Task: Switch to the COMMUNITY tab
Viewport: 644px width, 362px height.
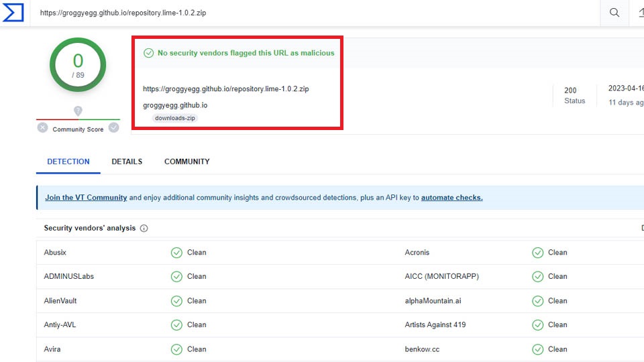Action: tap(187, 162)
